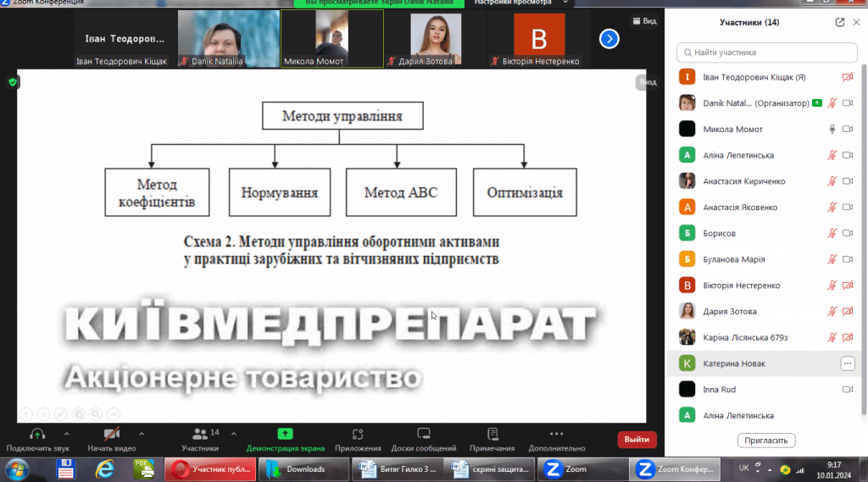Toggle audio with Подключить звук headphone button

36,435
